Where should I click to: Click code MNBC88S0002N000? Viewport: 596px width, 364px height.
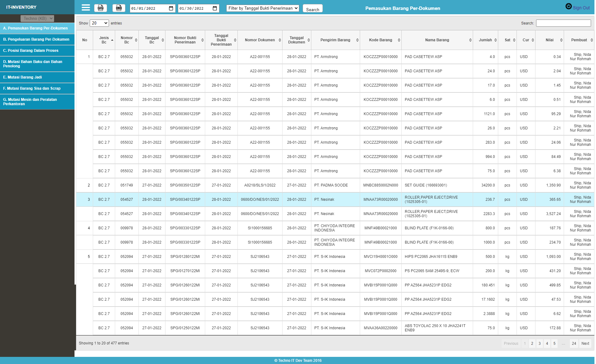(381, 185)
